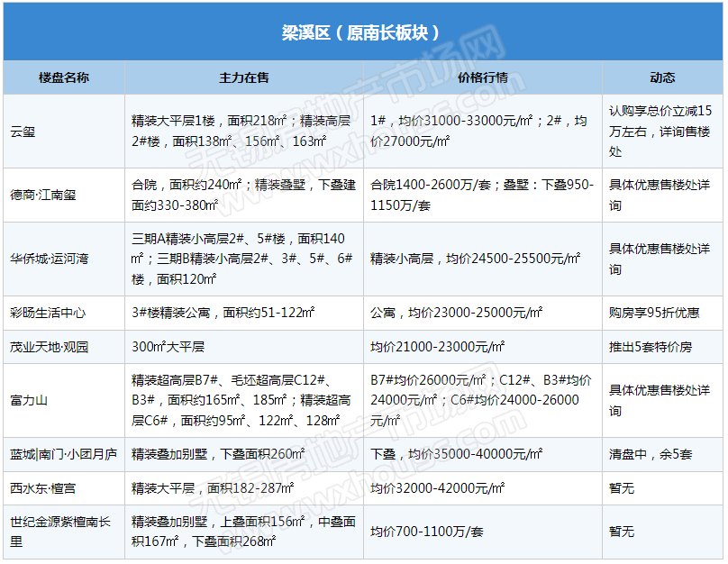Viewport: 728px width, 564px height.
Task: Select the 清盘中，余5套 status cell
Action: click(651, 455)
